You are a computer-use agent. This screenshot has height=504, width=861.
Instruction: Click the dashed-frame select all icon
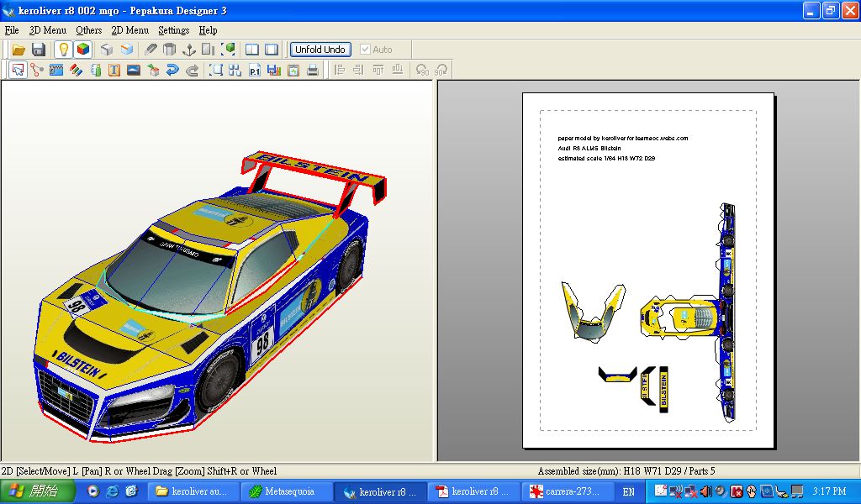[216, 71]
